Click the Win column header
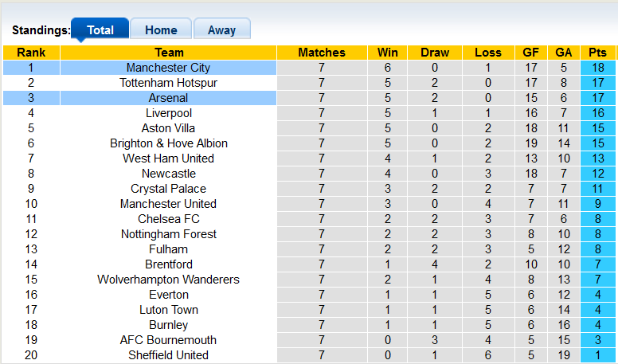The image size is (618, 364). (387, 53)
